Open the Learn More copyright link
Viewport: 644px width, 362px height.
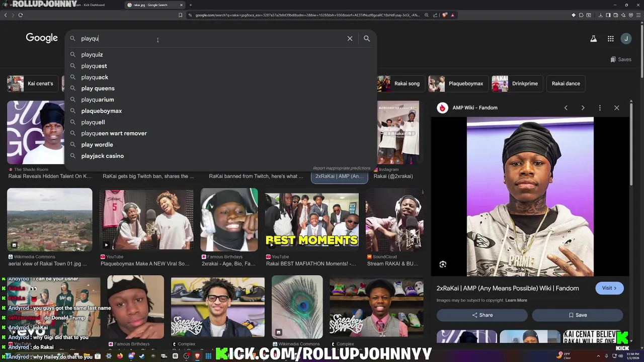tap(516, 300)
